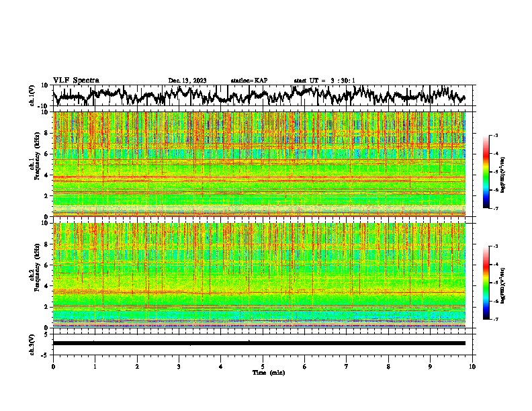The height and width of the screenshot is (411, 532).
Task: Click the 7 tick label on Time axis
Action: (347, 367)
